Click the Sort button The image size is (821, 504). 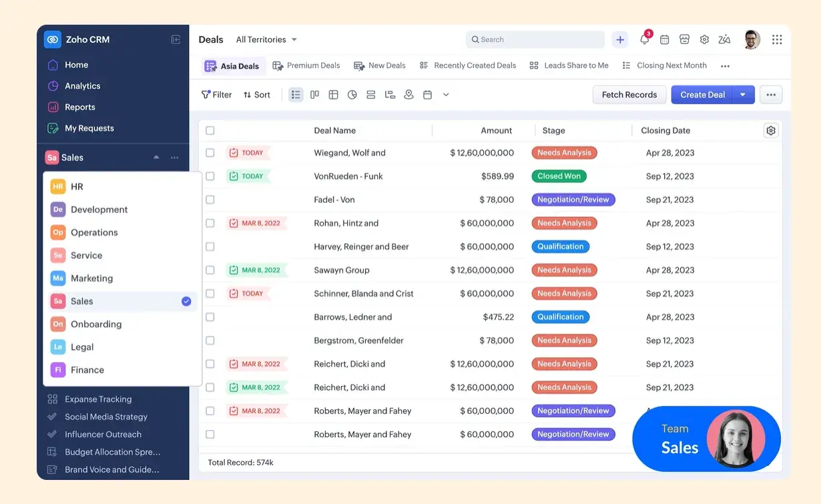(257, 95)
